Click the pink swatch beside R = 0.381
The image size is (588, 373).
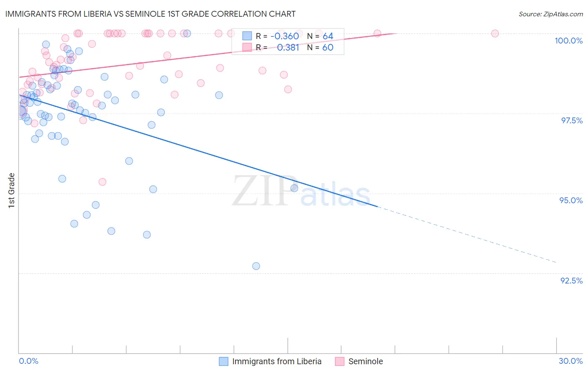tap(247, 47)
